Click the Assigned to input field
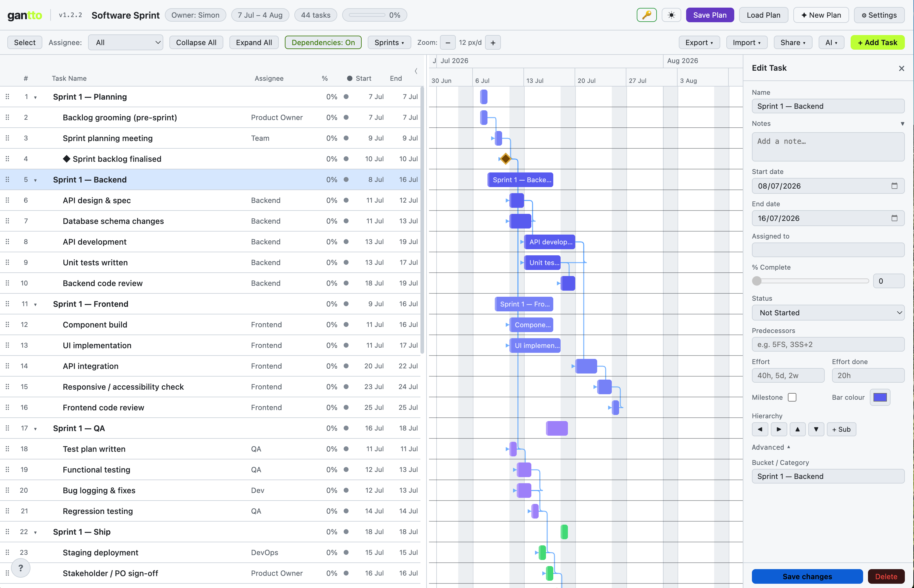Image resolution: width=914 pixels, height=588 pixels. 828,250
